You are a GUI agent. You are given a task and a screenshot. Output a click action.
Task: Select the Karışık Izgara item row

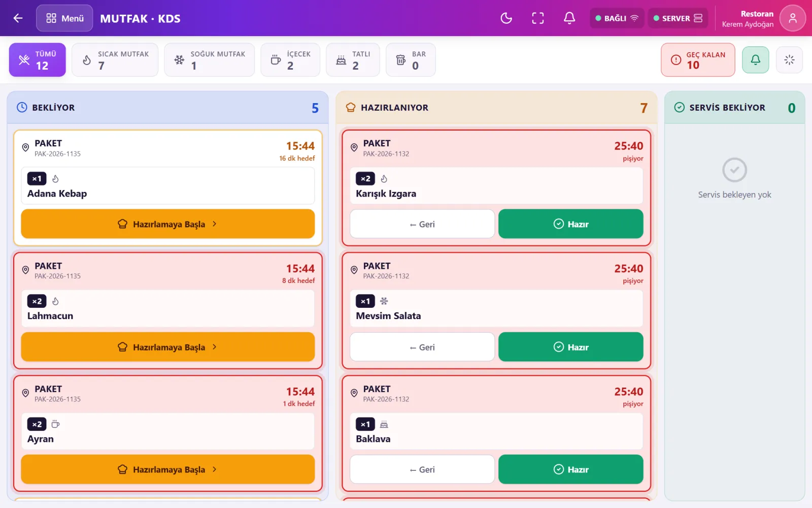coord(496,186)
